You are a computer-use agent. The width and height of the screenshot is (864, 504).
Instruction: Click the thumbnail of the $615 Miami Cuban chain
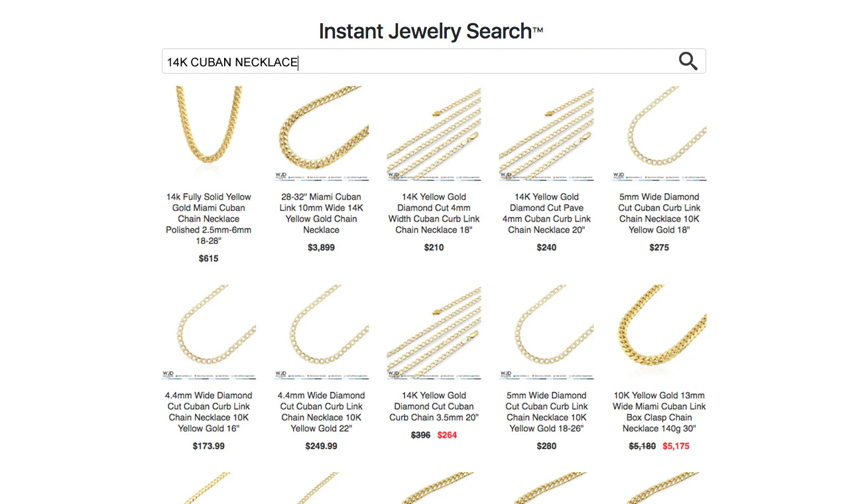click(209, 133)
